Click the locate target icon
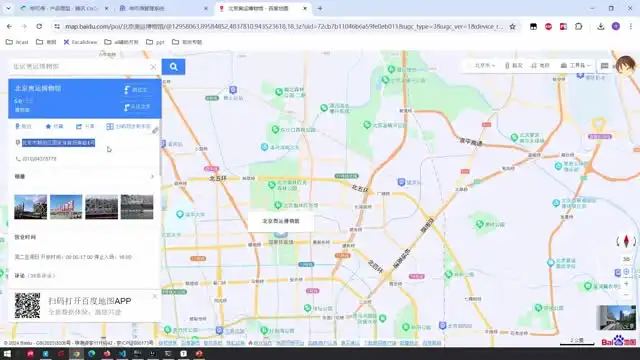This screenshot has width=640, height=360. point(626,271)
